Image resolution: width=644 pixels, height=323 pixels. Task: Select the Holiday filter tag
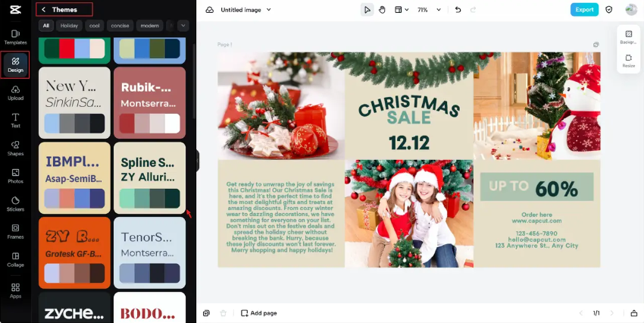click(x=69, y=26)
